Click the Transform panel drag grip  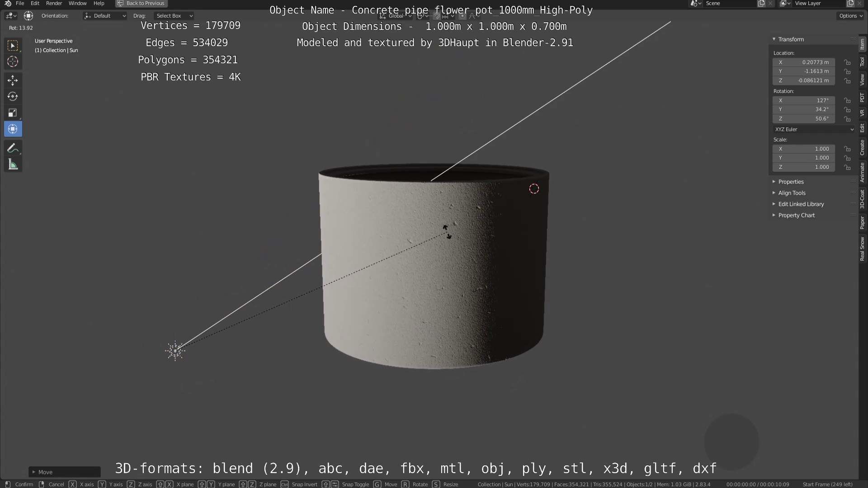pyautogui.click(x=853, y=39)
